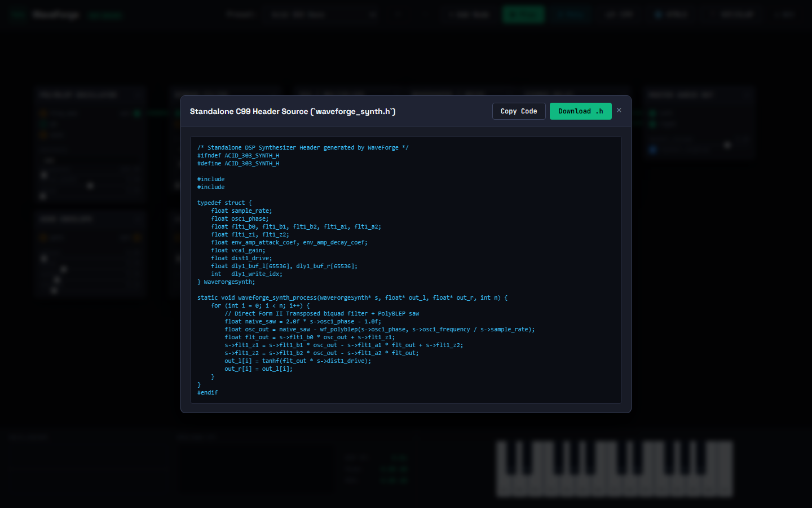
Task: Click the 'float naive_saw = 2.0f' line
Action: click(x=303, y=322)
